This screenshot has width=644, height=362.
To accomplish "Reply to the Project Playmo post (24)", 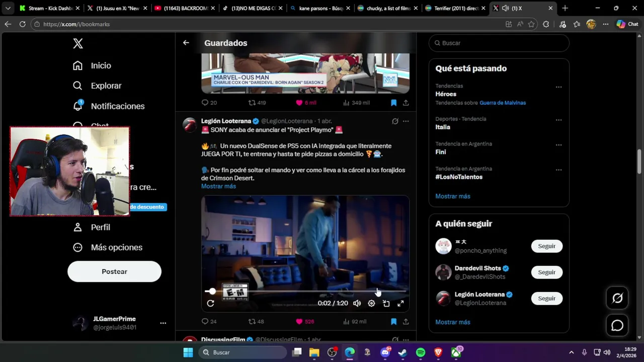I will point(209,321).
